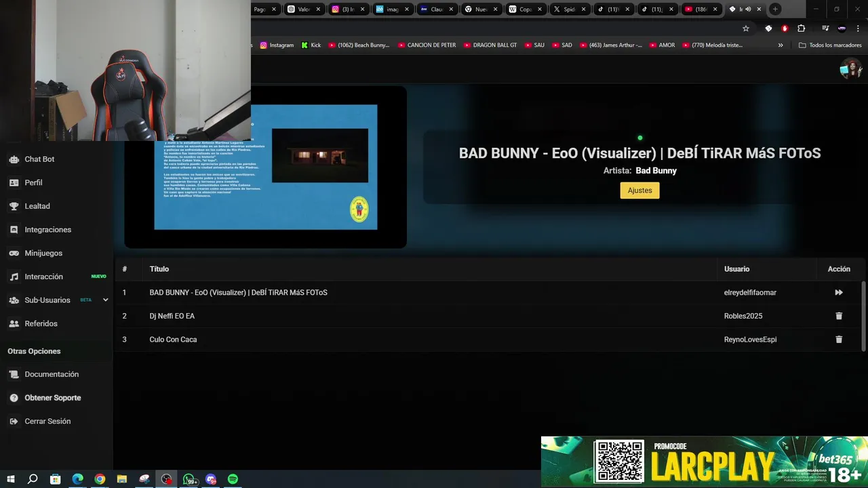
Task: Open Integraciones section
Action: coord(47,230)
